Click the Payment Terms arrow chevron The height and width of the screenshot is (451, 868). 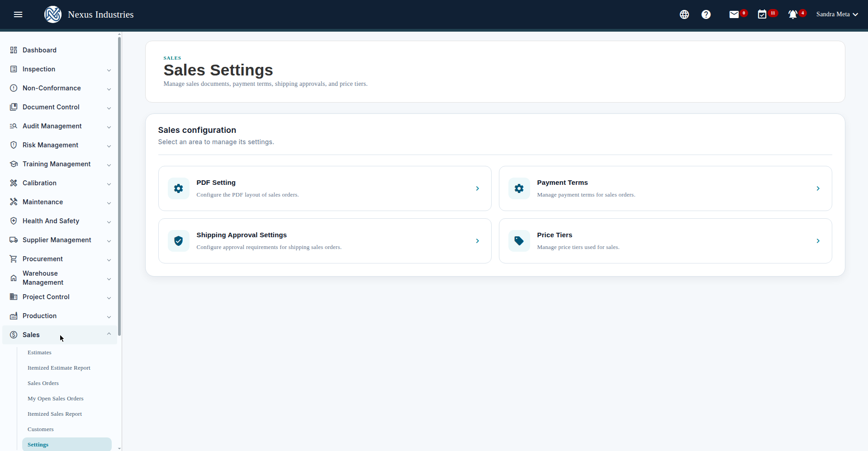point(818,188)
